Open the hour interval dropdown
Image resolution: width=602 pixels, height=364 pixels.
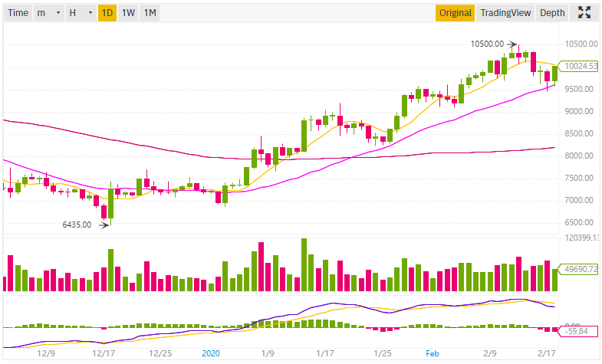click(81, 13)
